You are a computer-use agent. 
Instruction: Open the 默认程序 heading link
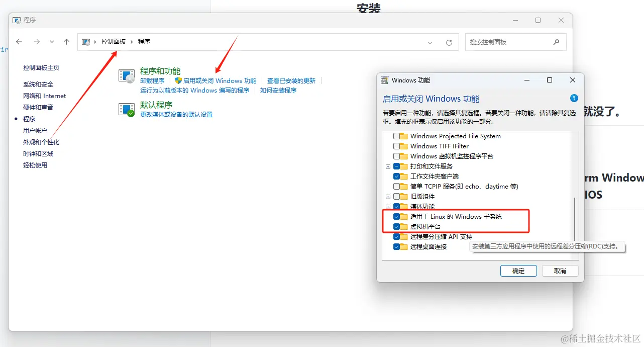point(156,105)
